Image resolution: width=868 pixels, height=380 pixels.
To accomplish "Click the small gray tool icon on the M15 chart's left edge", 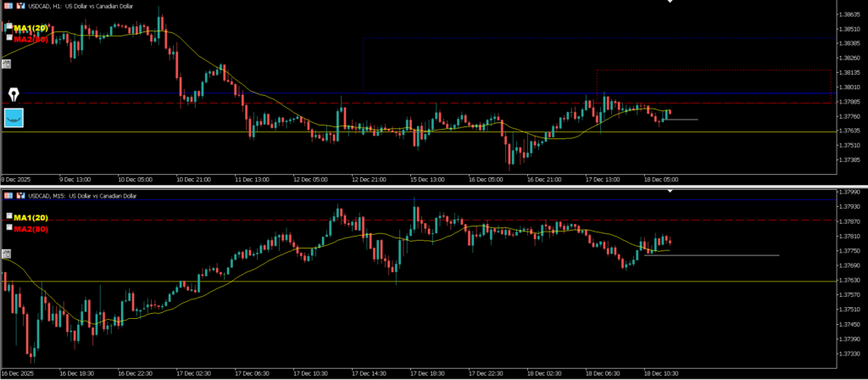I will (7, 254).
